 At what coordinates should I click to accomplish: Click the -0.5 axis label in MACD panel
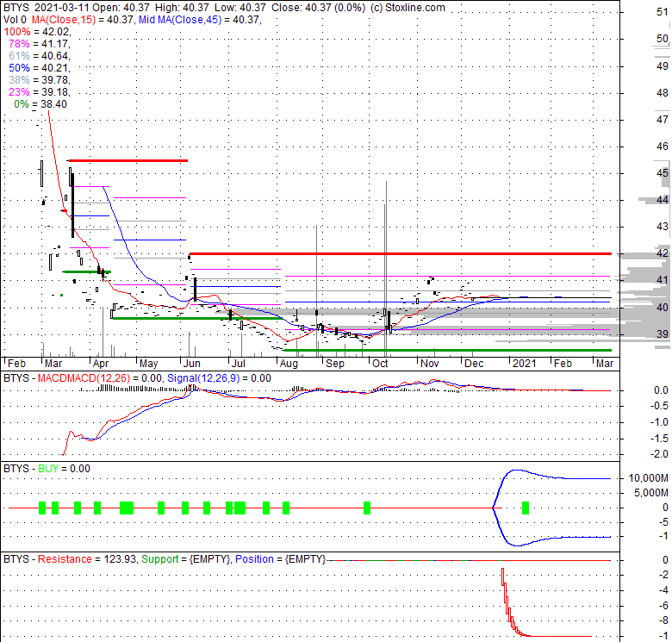(659, 405)
